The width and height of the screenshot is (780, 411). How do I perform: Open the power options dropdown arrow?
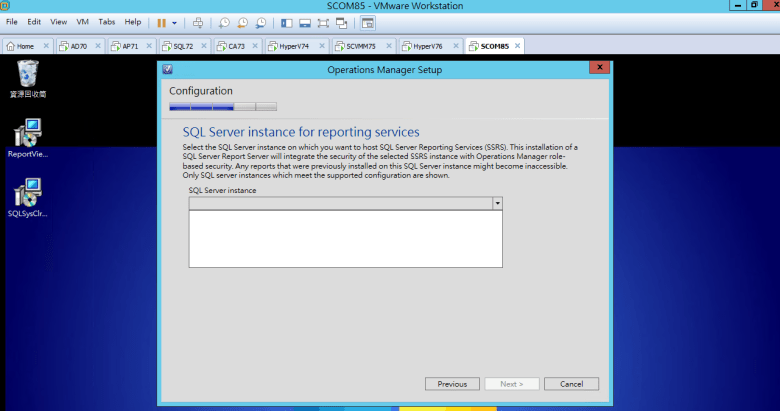point(175,22)
